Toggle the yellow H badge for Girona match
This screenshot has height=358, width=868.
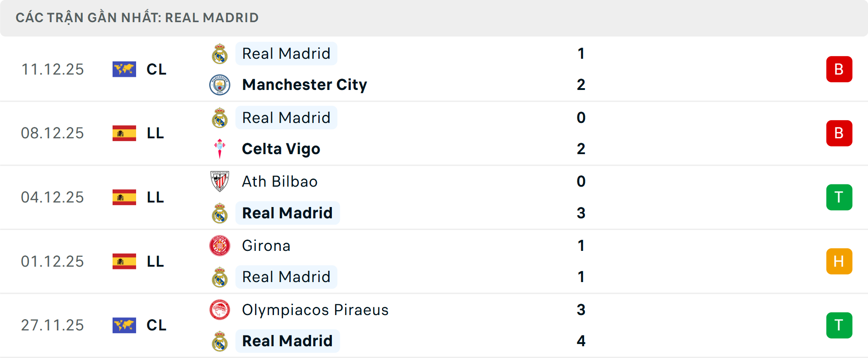click(x=840, y=261)
